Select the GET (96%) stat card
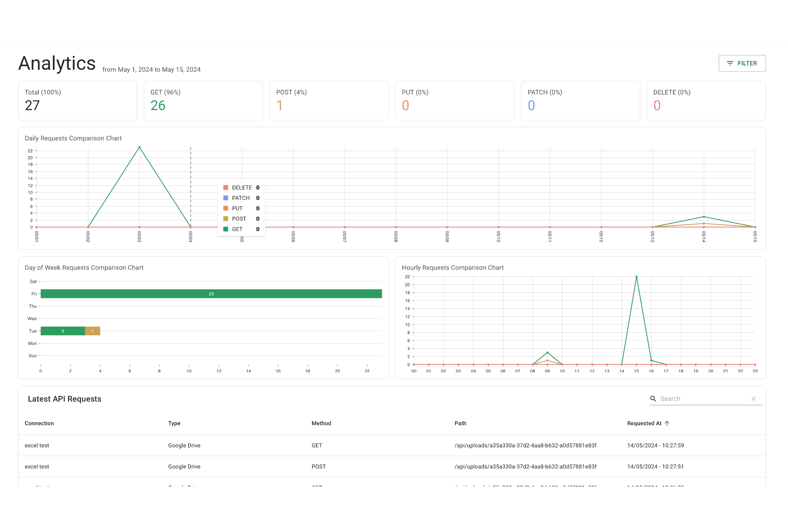This screenshot has width=788, height=532. (x=203, y=100)
